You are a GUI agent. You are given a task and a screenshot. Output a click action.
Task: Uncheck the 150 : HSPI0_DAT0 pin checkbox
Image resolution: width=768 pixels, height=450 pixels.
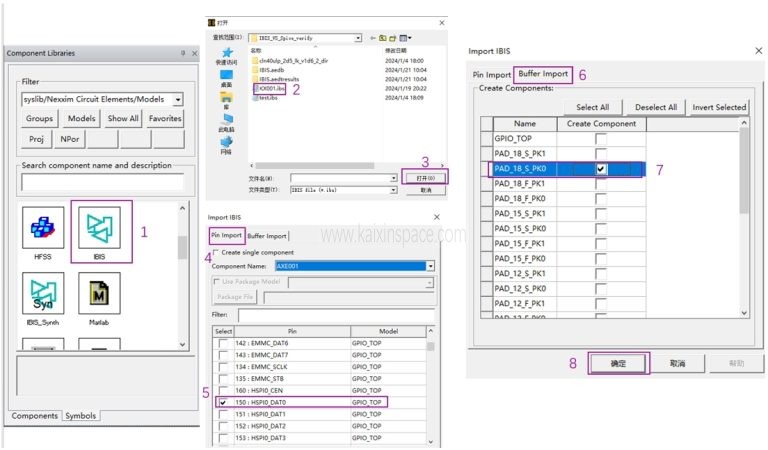coord(223,402)
